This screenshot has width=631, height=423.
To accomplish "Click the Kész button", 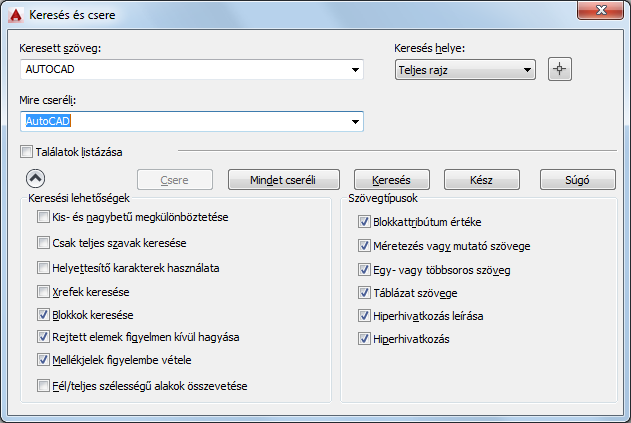I will click(482, 180).
